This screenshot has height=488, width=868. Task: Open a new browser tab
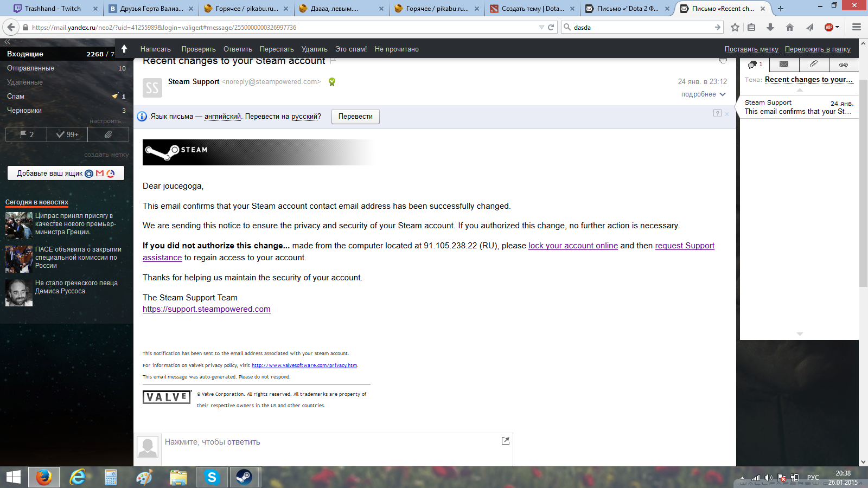781,9
